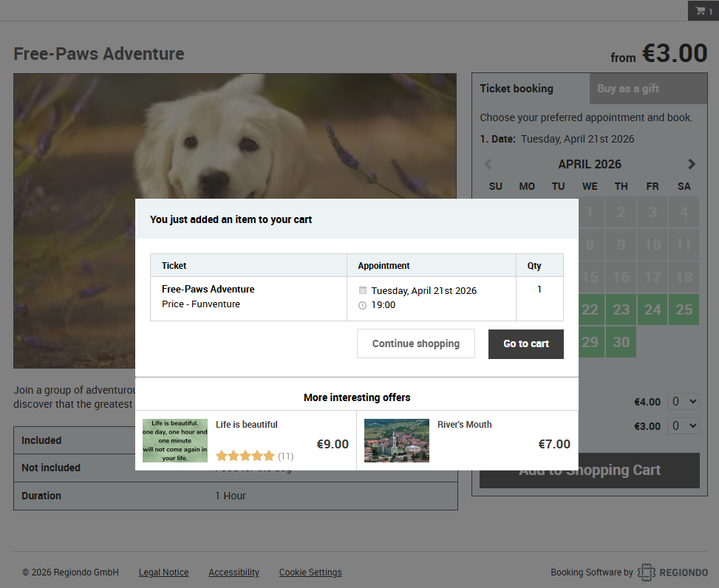Click the clock icon beside 19:00

click(x=362, y=305)
